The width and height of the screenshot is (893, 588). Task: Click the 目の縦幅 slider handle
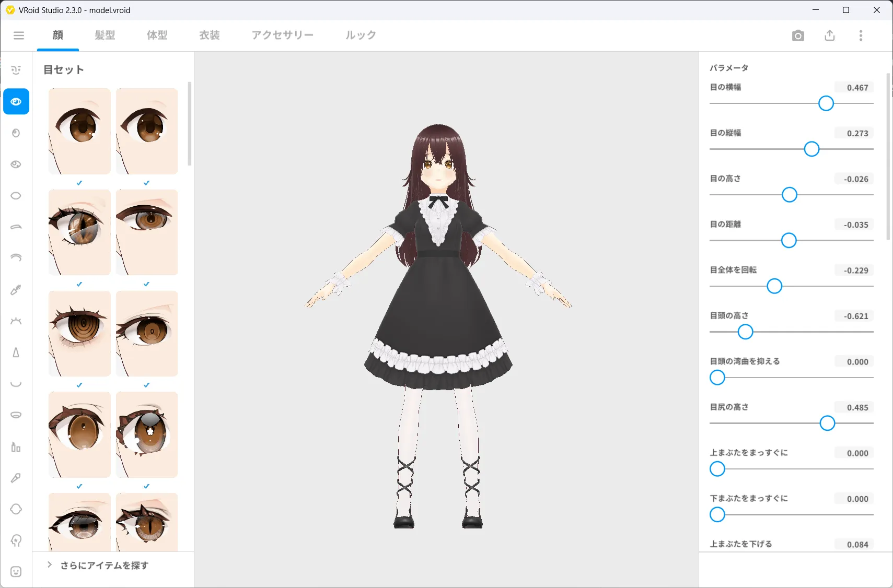click(x=811, y=149)
